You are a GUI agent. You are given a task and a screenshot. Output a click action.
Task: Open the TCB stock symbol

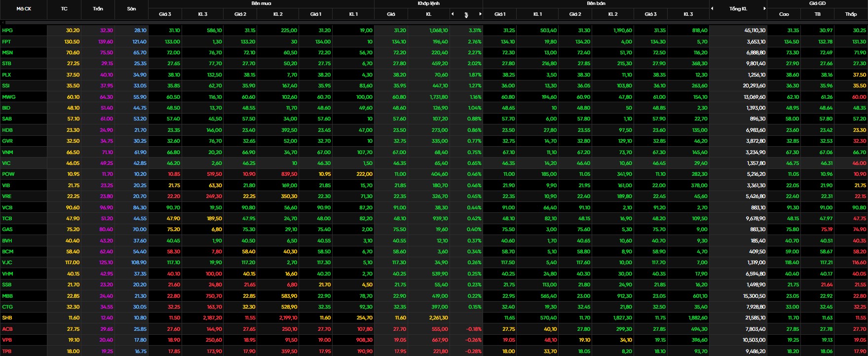tap(7, 218)
